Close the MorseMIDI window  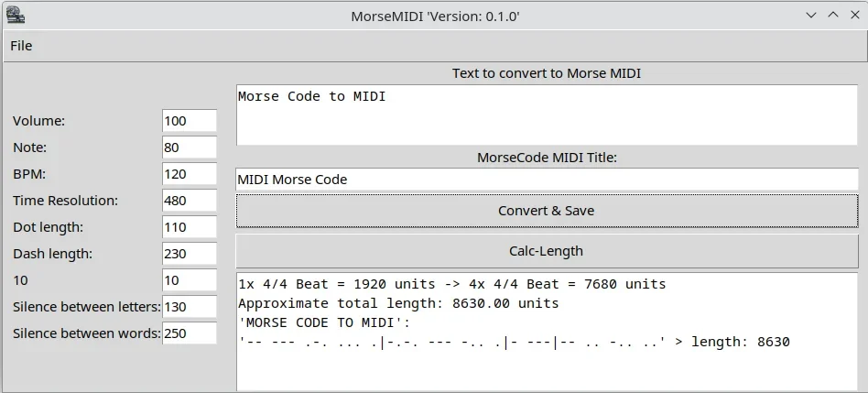point(853,15)
